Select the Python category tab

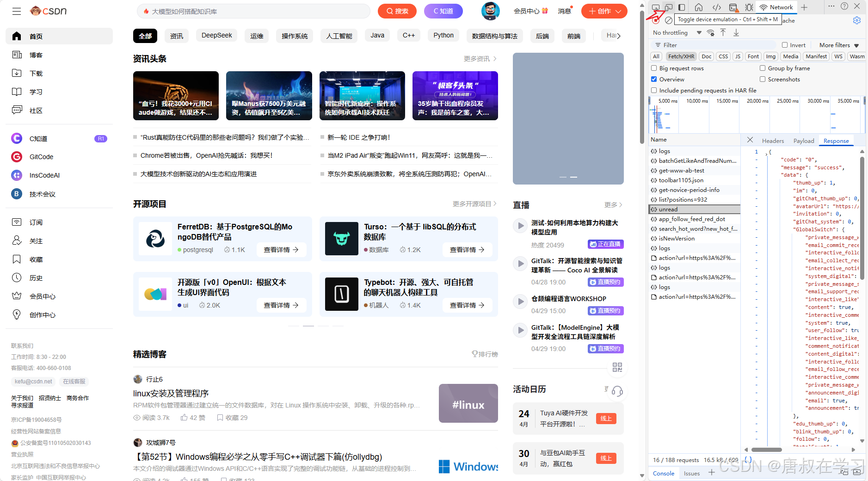click(443, 35)
